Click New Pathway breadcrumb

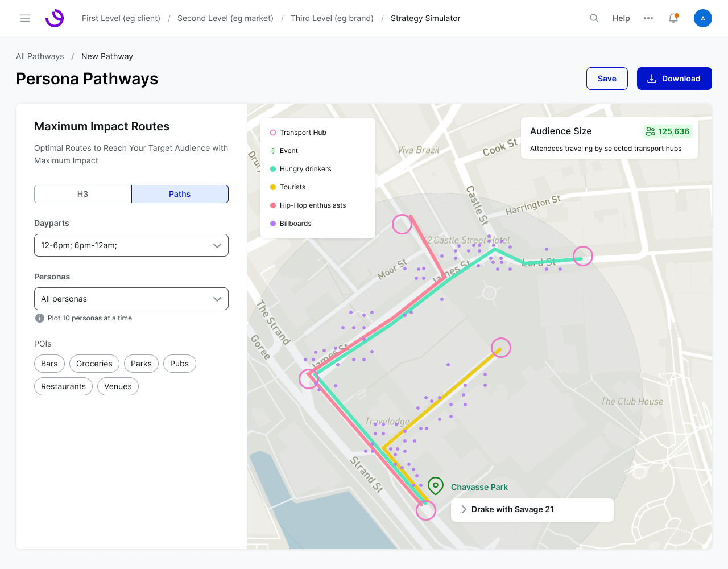107,56
